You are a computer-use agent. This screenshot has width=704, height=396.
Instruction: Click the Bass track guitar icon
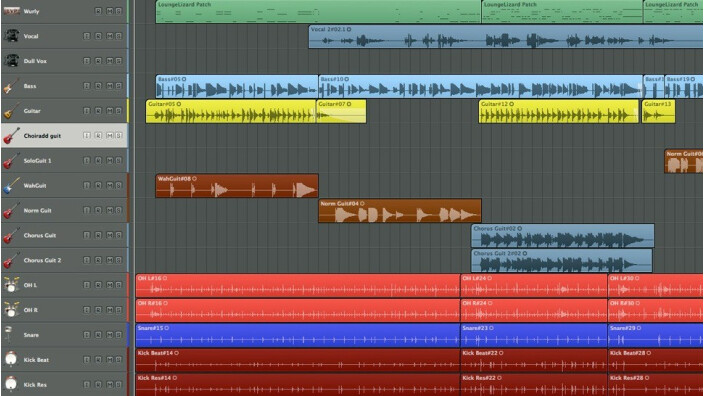coord(12,86)
